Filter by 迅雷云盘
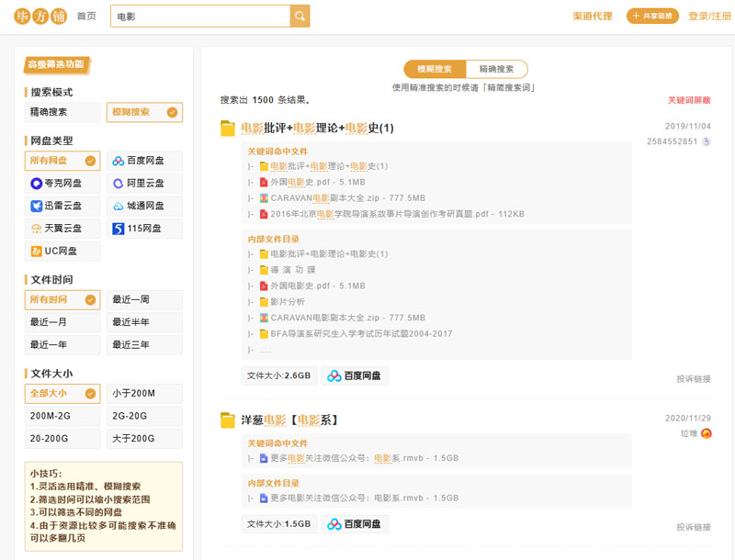The image size is (735, 560). coord(62,206)
